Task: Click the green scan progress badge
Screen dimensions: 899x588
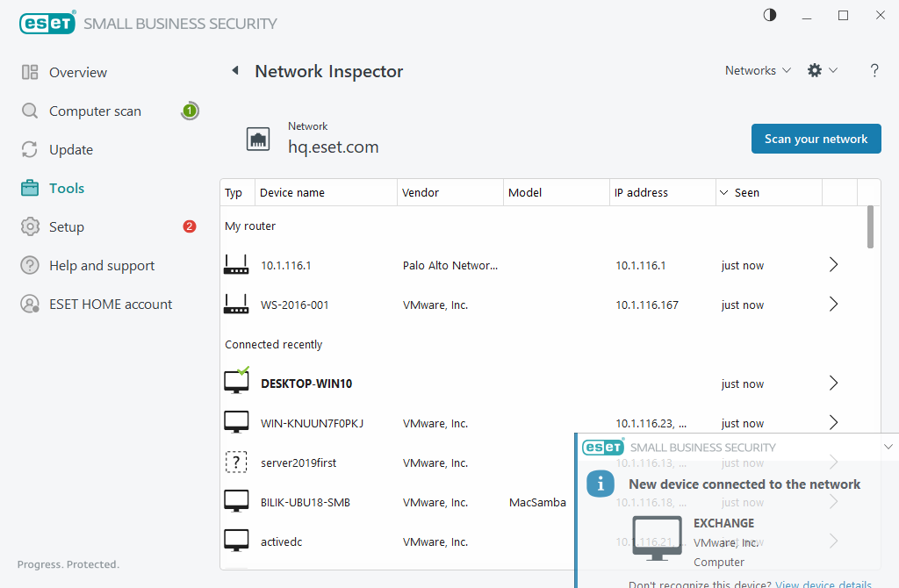Action: [x=190, y=111]
